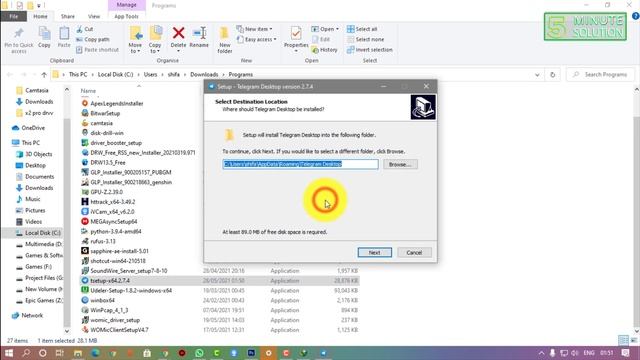Viewport: 640px width, 360px height.
Task: Click the Refresh button next to the address bar
Action: pos(552,75)
